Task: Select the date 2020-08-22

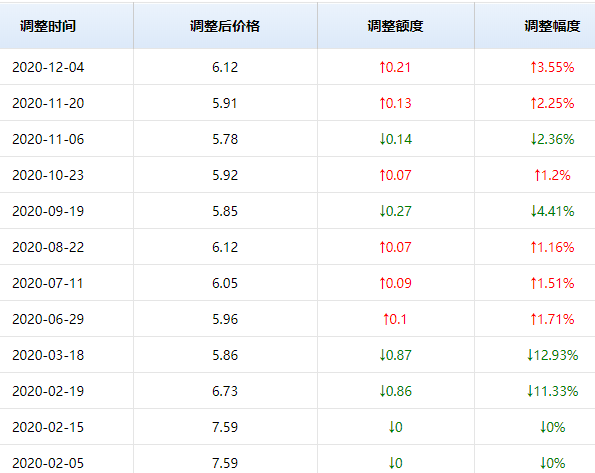Action: point(48,247)
